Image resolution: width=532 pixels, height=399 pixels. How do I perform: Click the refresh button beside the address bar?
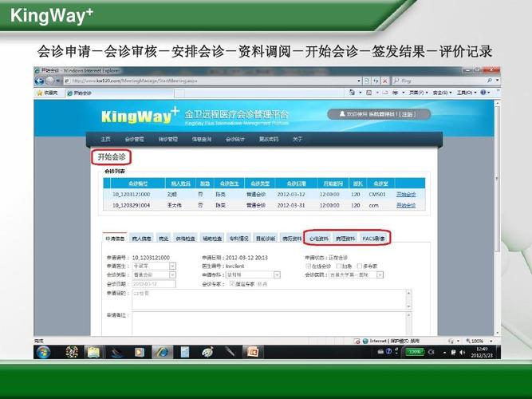click(x=376, y=81)
